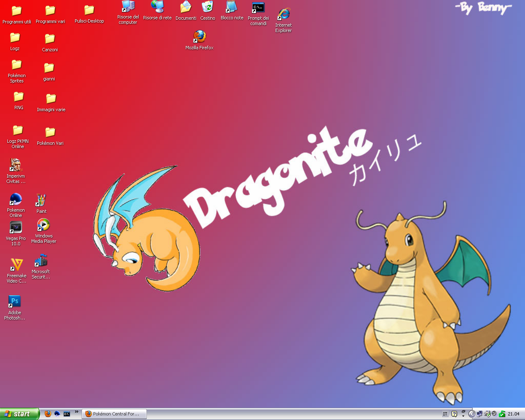
Task: Open the Start menu
Action: (x=19, y=414)
